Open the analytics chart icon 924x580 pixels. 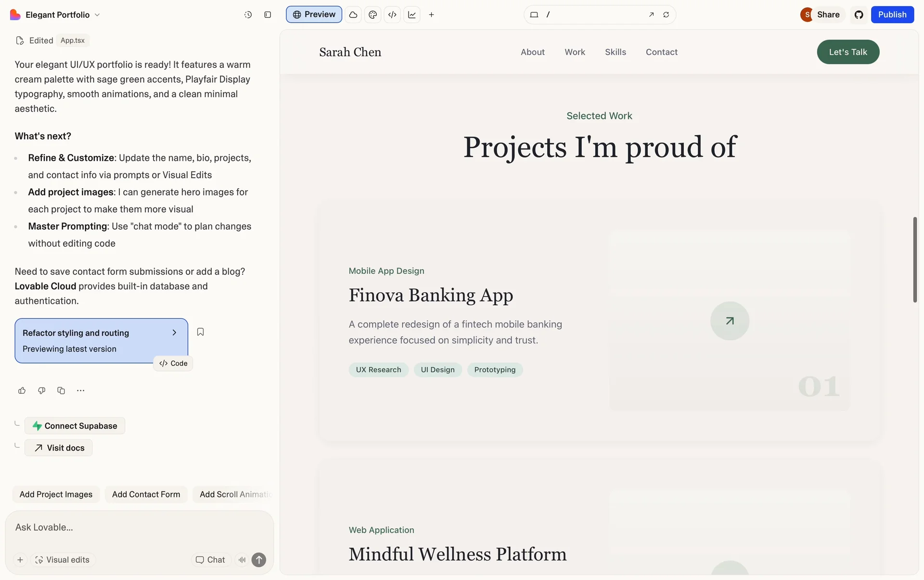click(412, 15)
